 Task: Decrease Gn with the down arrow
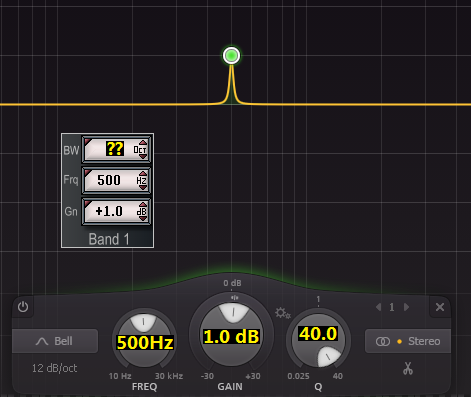tap(143, 219)
